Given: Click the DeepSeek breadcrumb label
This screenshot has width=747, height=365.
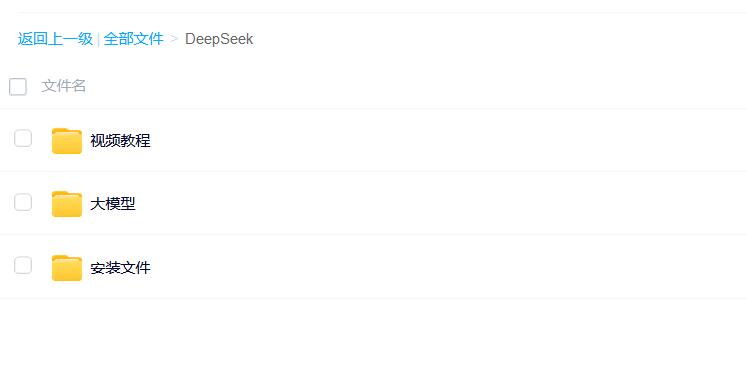Looking at the screenshot, I should coord(219,39).
